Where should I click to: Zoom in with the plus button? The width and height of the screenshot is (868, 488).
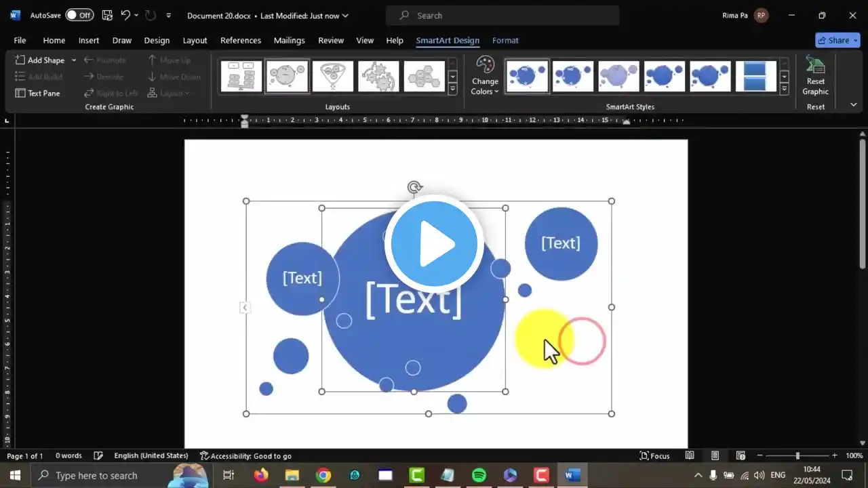point(835,456)
